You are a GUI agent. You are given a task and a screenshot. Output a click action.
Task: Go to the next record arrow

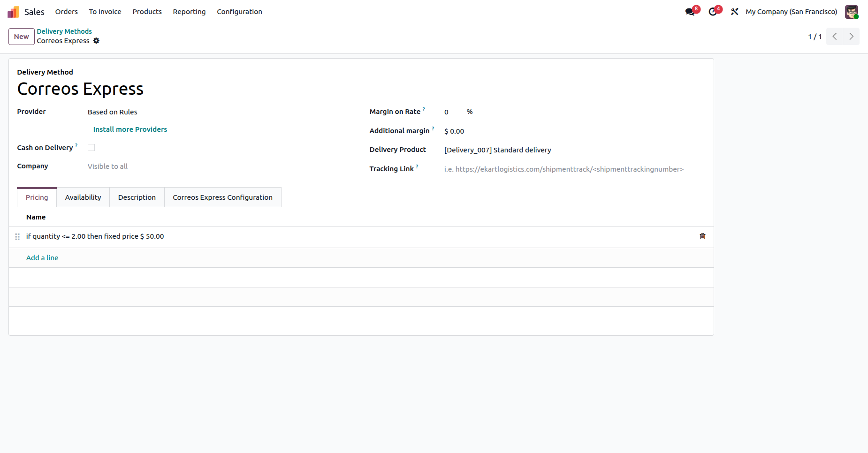point(851,37)
